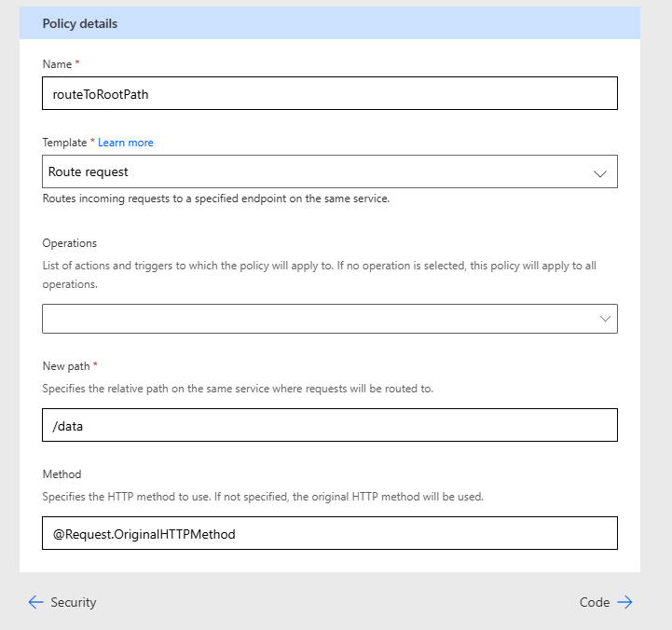
Task: Click the Method description about HTTP method
Action: coord(263,497)
